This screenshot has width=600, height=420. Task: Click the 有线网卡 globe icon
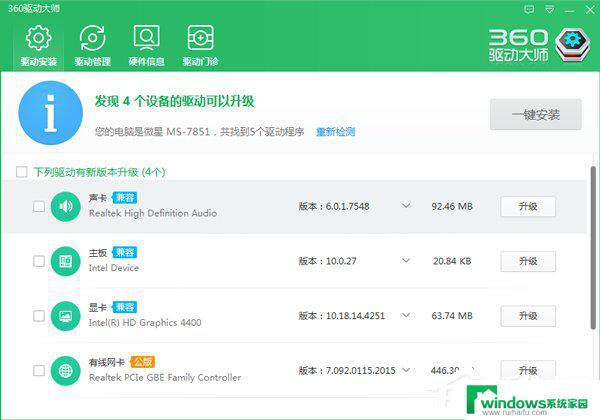click(65, 371)
